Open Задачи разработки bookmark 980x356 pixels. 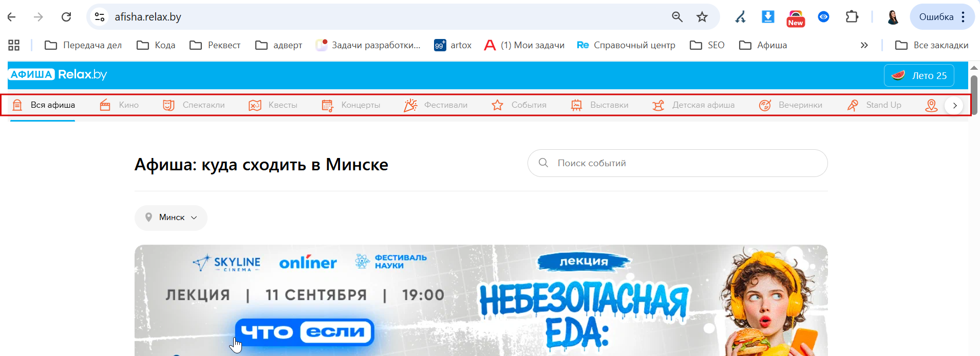pyautogui.click(x=368, y=45)
